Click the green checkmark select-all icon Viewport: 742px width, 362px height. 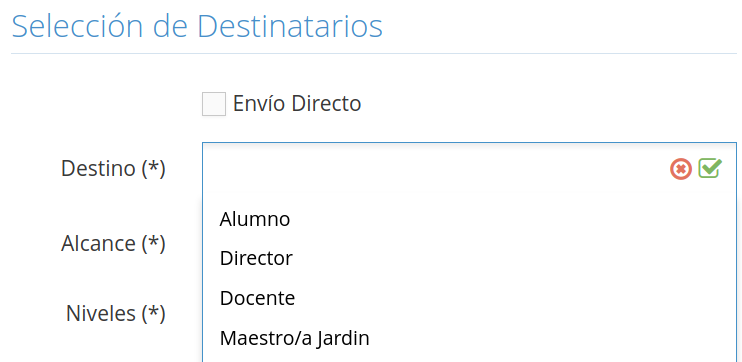click(710, 168)
